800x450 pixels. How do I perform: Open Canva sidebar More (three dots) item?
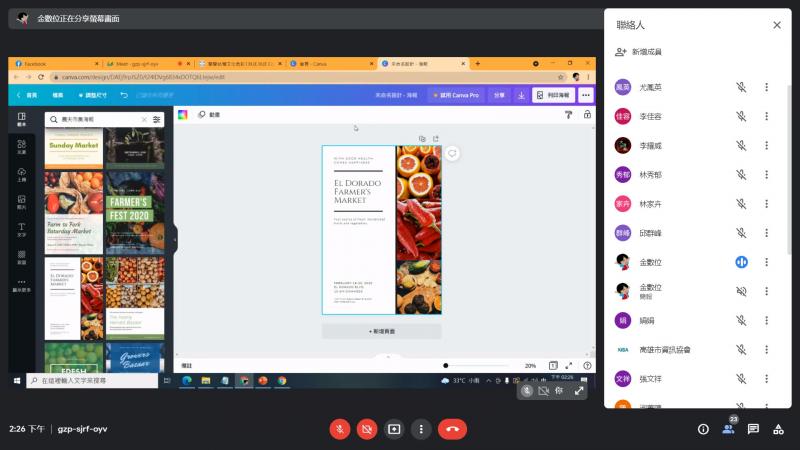pyautogui.click(x=21, y=285)
